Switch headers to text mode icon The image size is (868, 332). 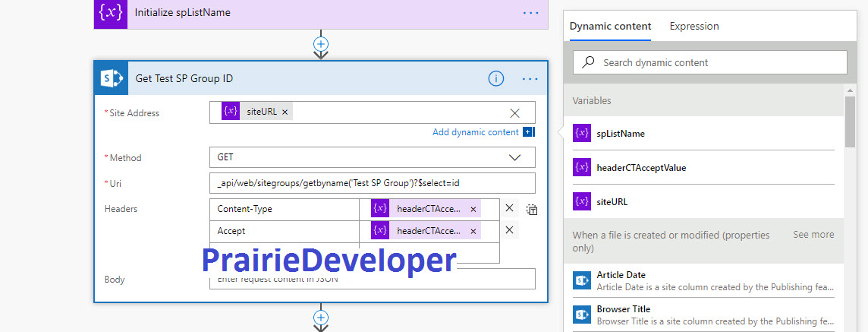pyautogui.click(x=532, y=210)
